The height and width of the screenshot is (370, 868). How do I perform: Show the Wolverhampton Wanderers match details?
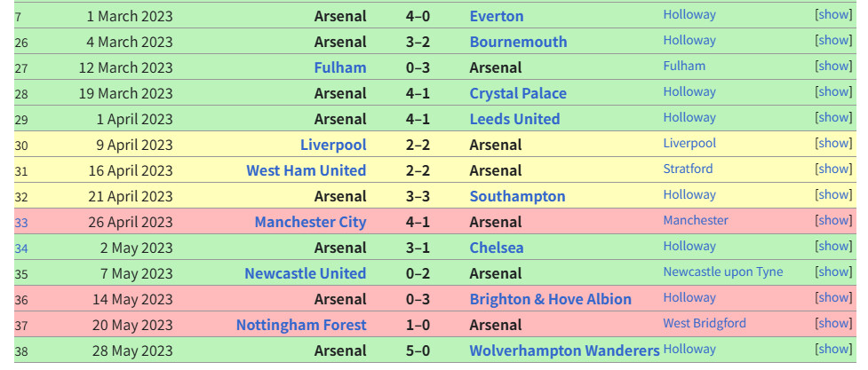[x=834, y=349]
